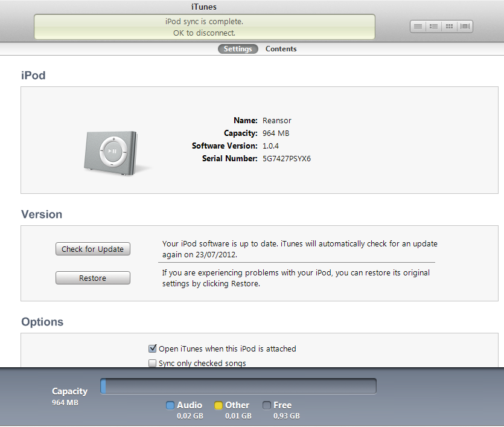The height and width of the screenshot is (427, 504).
Task: Click the sync complete status display
Action: click(205, 27)
